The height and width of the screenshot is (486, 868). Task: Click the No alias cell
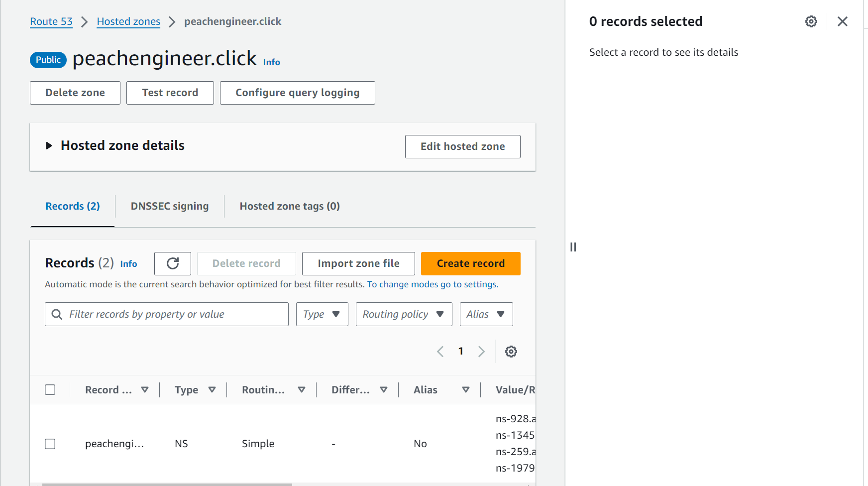(420, 444)
